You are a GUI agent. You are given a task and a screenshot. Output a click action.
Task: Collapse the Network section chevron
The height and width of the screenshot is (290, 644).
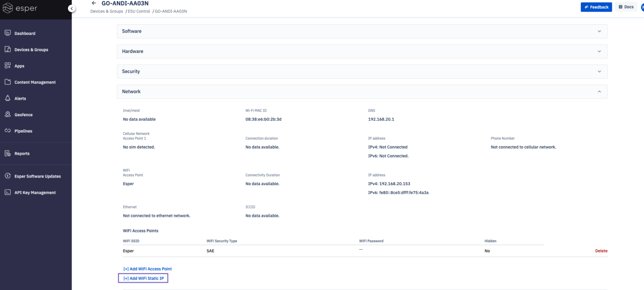point(599,92)
